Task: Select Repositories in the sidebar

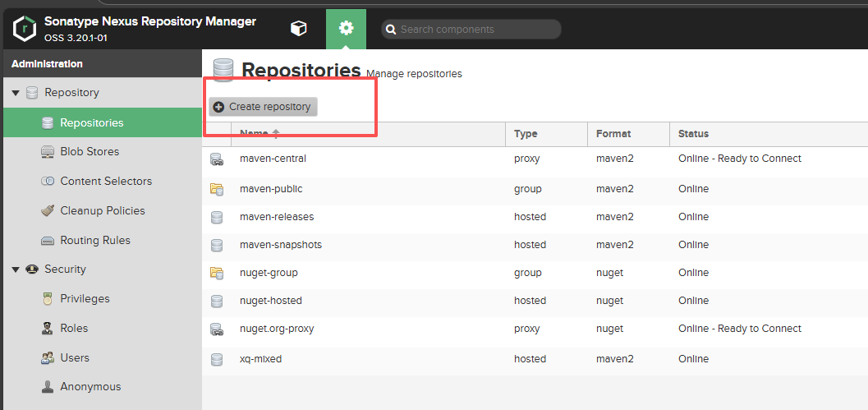Action: [103, 122]
